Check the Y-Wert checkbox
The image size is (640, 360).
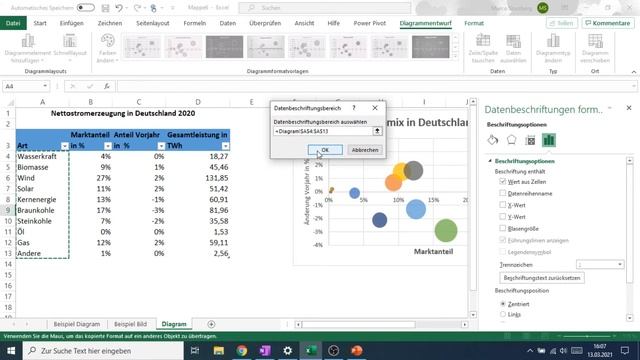pos(502,217)
